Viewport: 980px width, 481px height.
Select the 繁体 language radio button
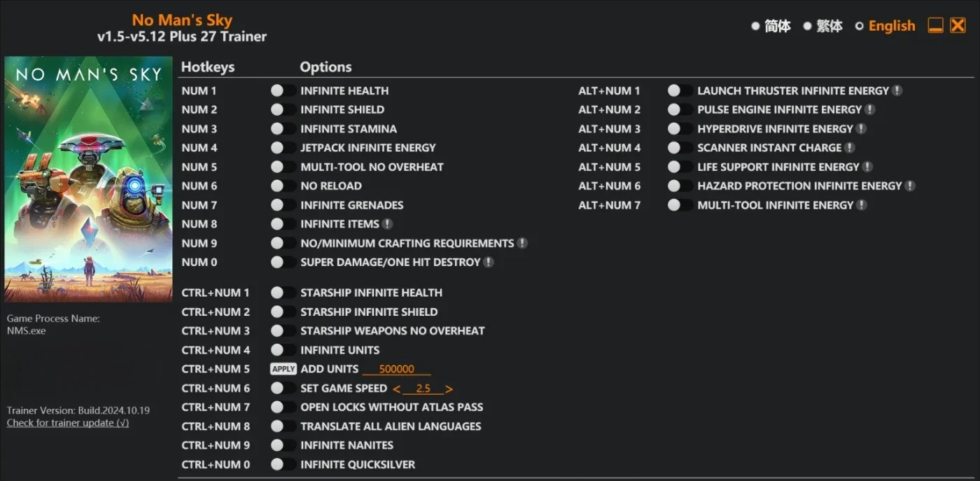click(807, 26)
